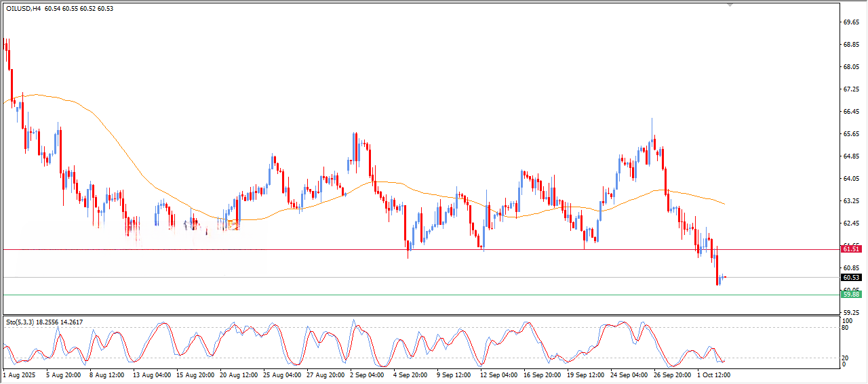868x384 pixels.
Task: Click the green 59.88 price level tag
Action: tap(850, 294)
